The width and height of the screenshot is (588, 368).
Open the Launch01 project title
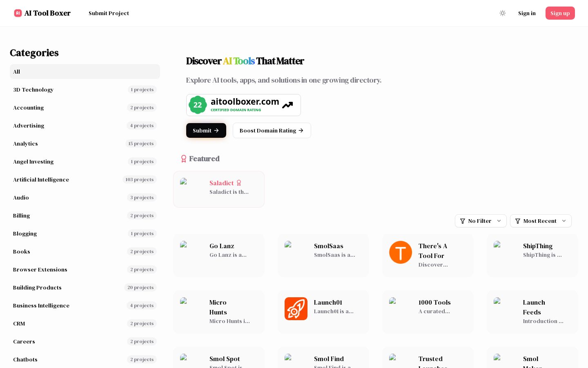[x=328, y=303]
